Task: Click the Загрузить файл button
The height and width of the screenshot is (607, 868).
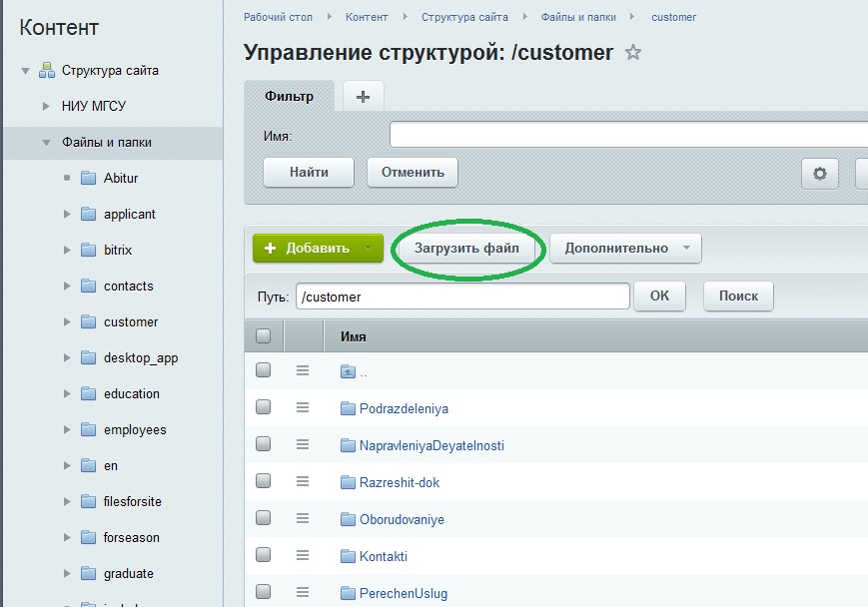Action: click(466, 248)
